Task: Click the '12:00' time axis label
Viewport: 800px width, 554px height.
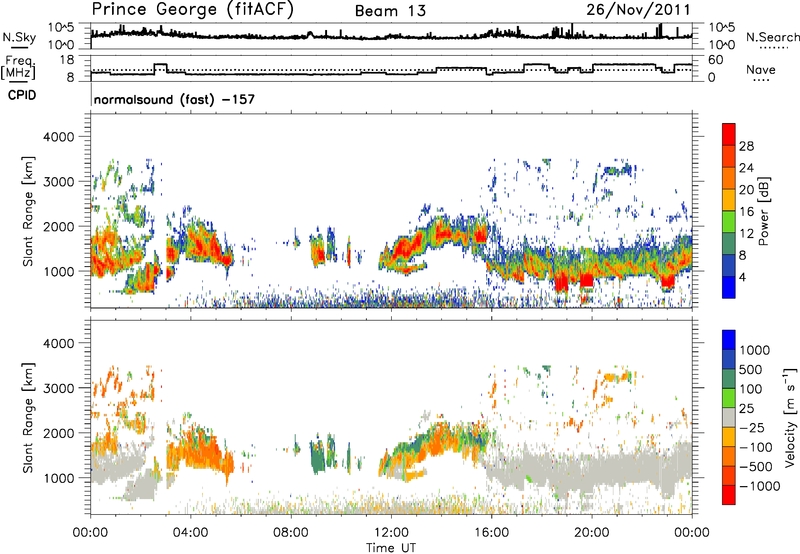Action: [x=391, y=533]
